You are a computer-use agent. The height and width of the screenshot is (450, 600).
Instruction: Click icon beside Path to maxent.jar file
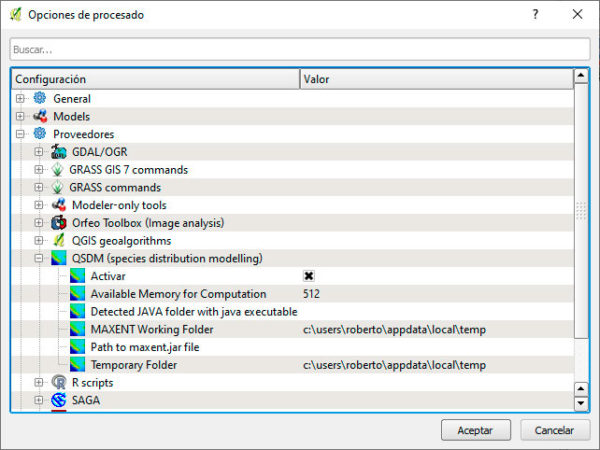coord(77,347)
